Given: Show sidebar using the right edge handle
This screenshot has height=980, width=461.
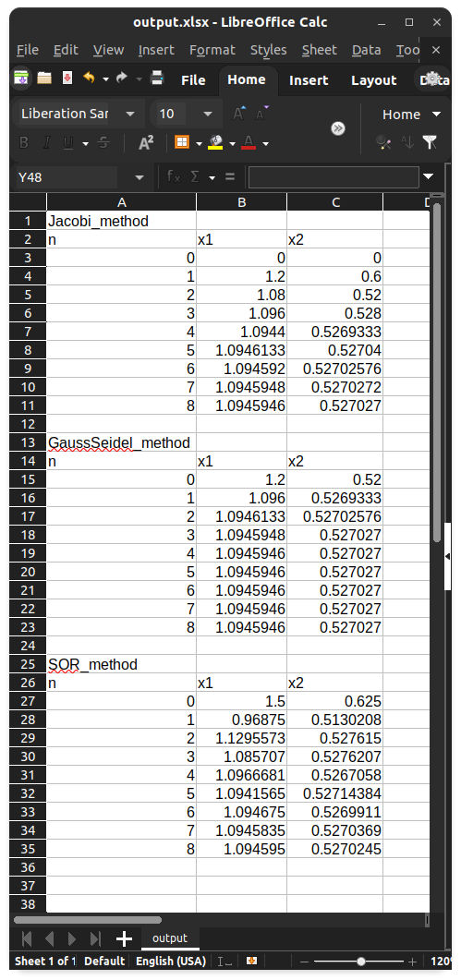Looking at the screenshot, I should tap(448, 556).
